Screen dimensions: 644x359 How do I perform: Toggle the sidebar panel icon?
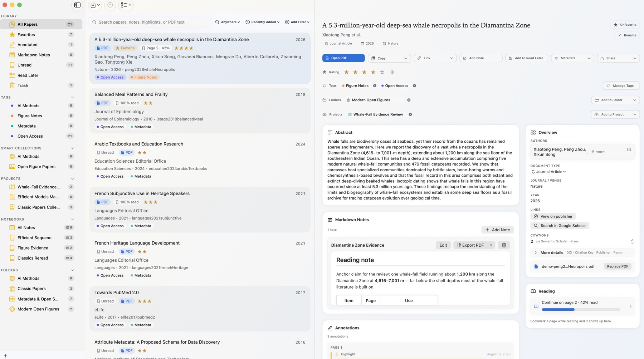(x=77, y=5)
